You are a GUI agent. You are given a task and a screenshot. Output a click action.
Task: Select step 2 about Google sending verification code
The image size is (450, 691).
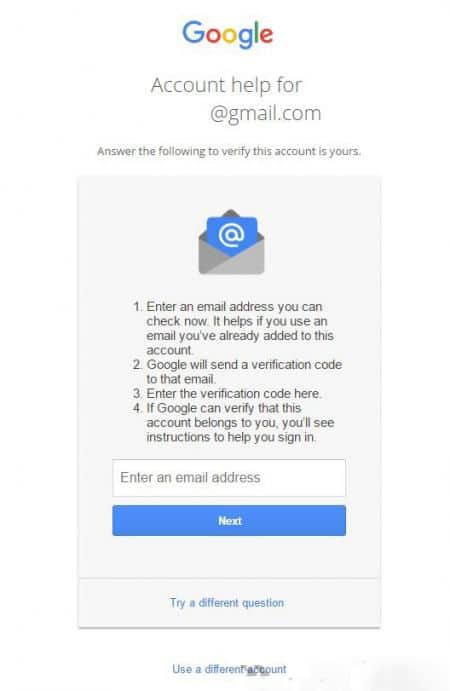(x=237, y=372)
